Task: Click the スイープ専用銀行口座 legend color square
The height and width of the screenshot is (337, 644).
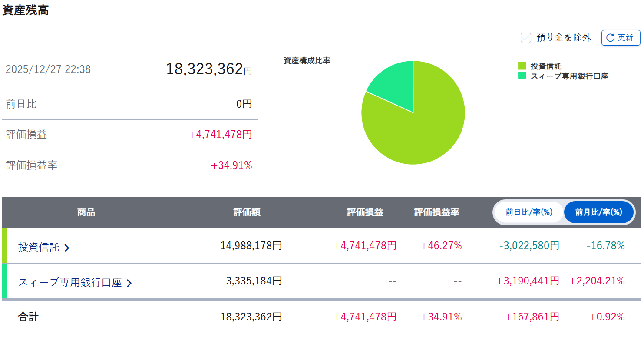Action: 522,76
